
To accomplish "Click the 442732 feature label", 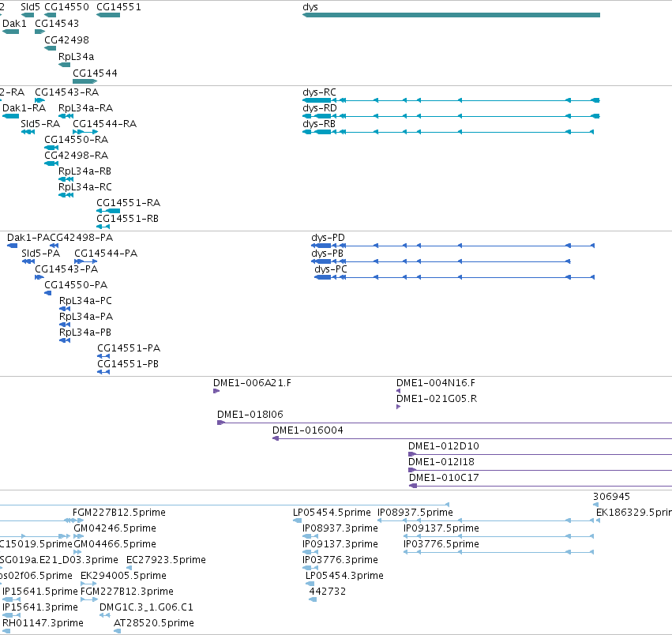I will [x=328, y=592].
